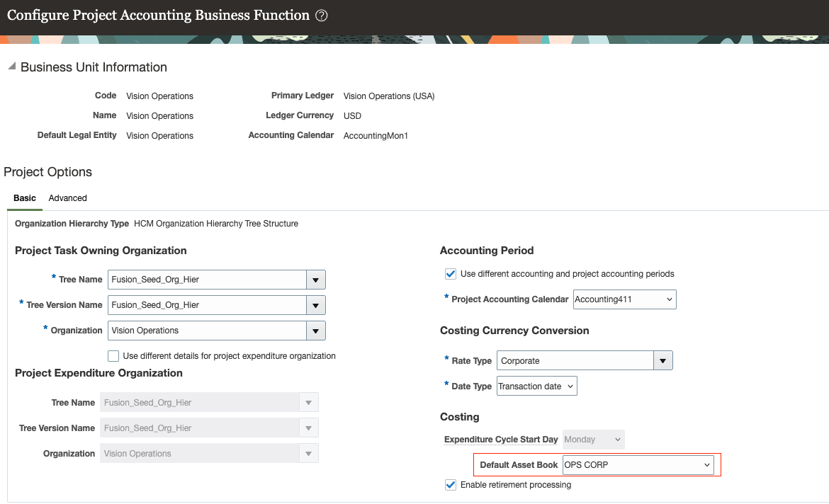Disable retirement processing
Screen dimensions: 829x504
coord(451,484)
